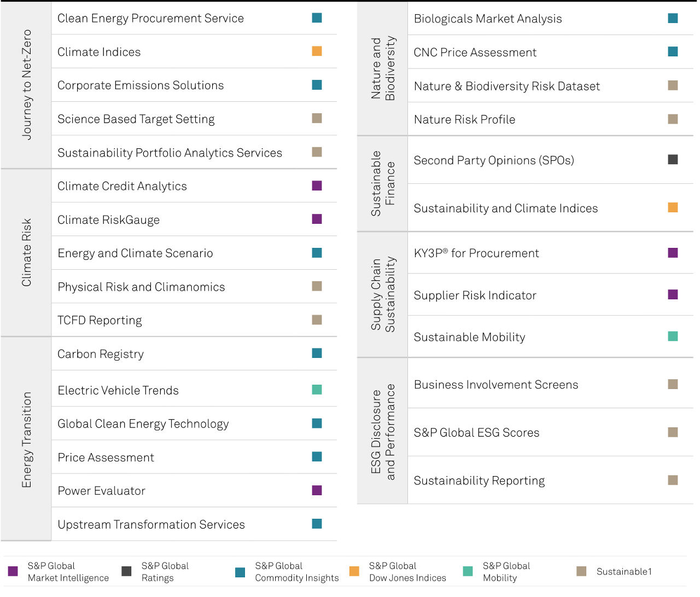Image resolution: width=700 pixels, height=597 pixels.
Task: Select Global Clean Energy Technology
Action: 143,424
